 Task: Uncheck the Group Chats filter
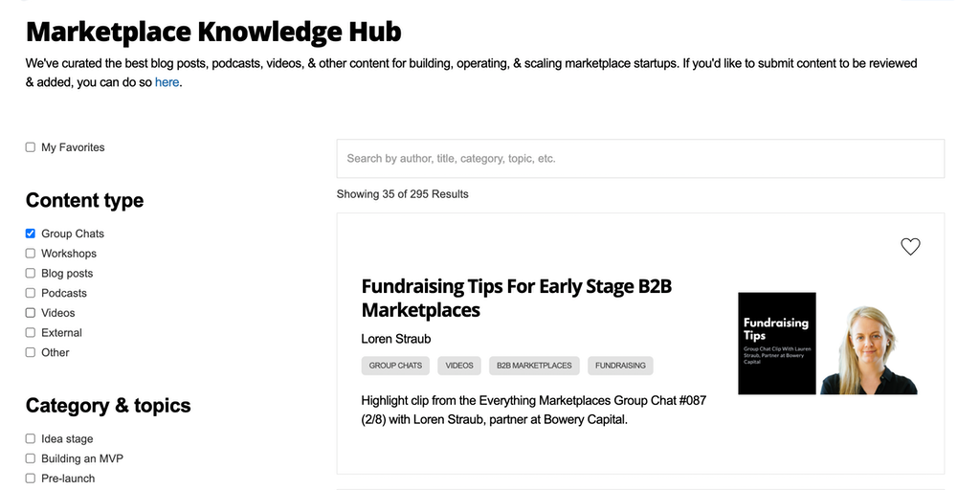pyautogui.click(x=31, y=234)
